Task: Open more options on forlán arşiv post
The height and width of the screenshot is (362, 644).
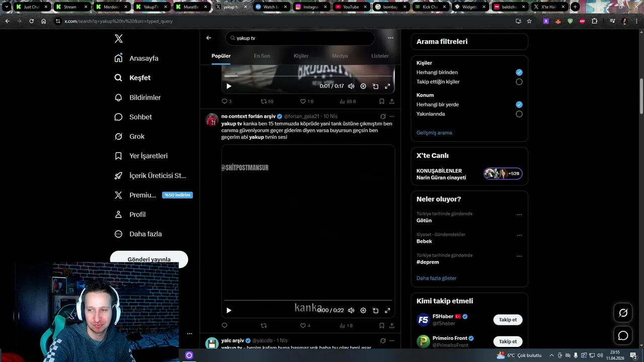Action: (392, 116)
